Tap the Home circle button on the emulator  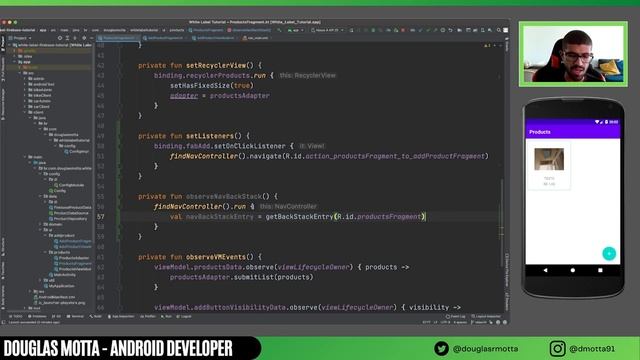573,270
